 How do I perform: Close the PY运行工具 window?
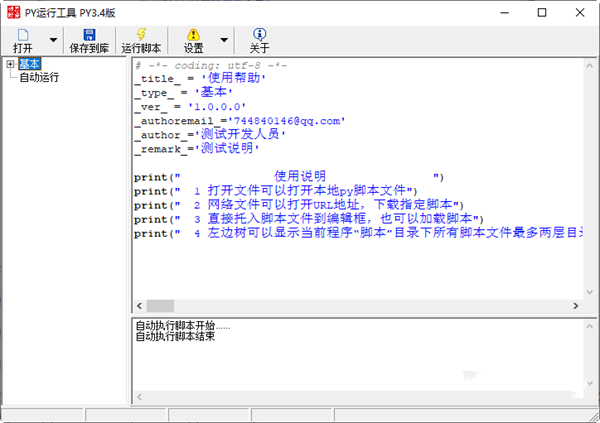click(x=579, y=12)
